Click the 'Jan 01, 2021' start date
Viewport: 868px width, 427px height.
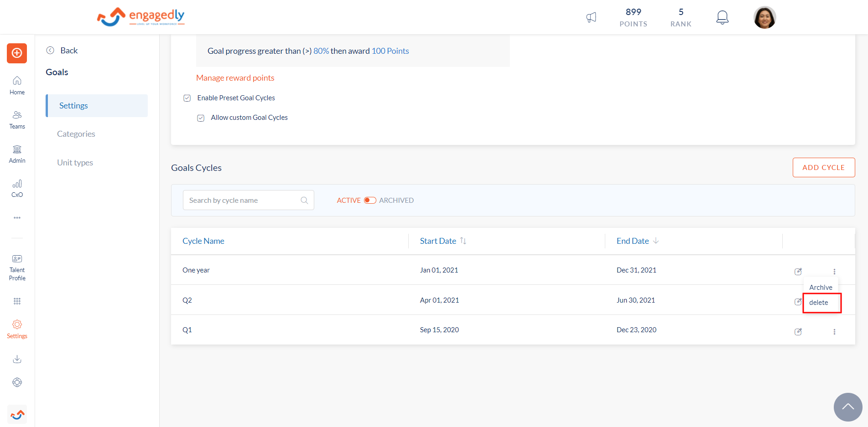point(439,270)
